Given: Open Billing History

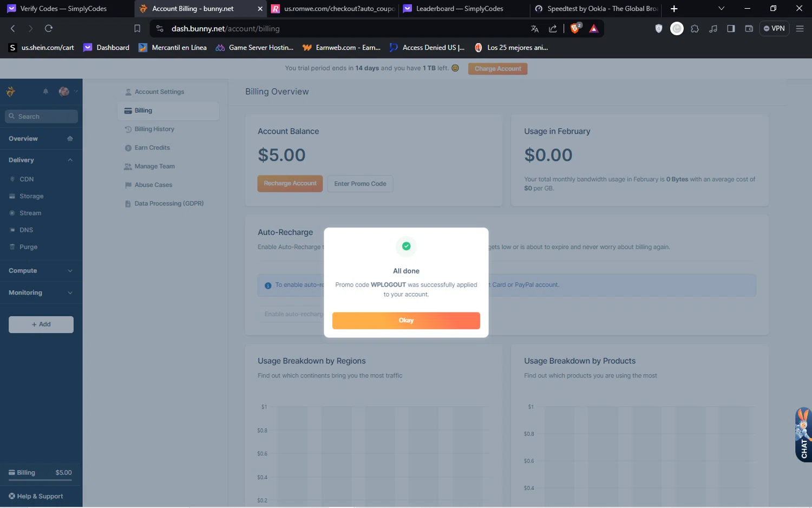Looking at the screenshot, I should pos(154,129).
